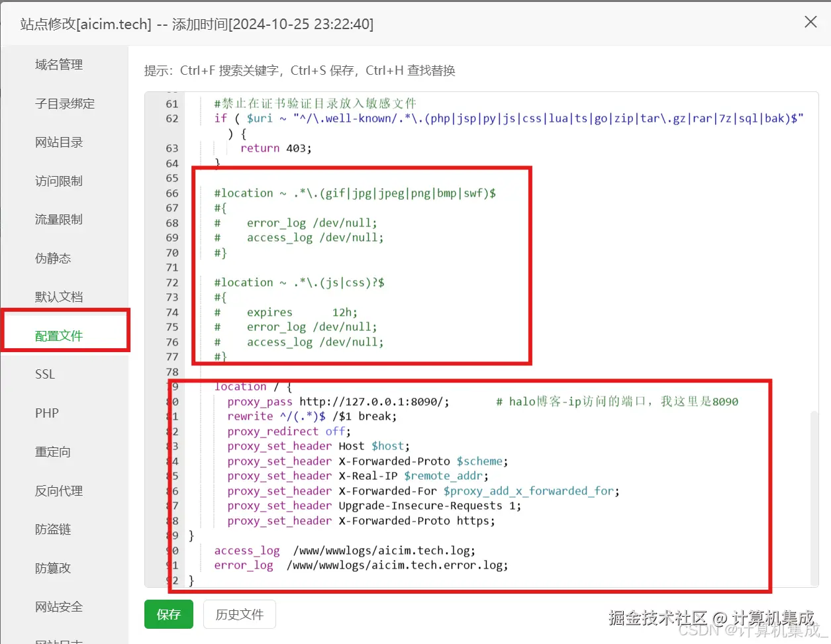Image resolution: width=831 pixels, height=644 pixels.
Task: Click the 'return 403;' code line
Action: pyautogui.click(x=275, y=148)
